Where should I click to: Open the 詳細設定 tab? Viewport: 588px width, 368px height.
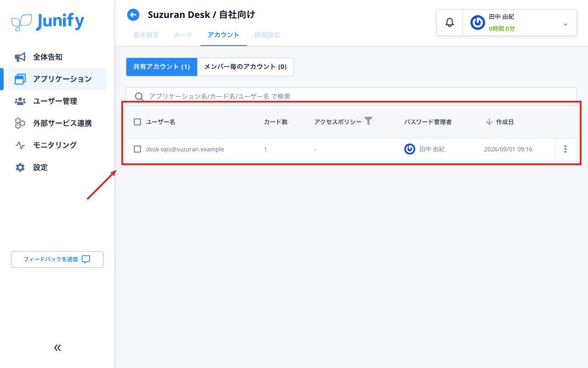click(x=267, y=35)
